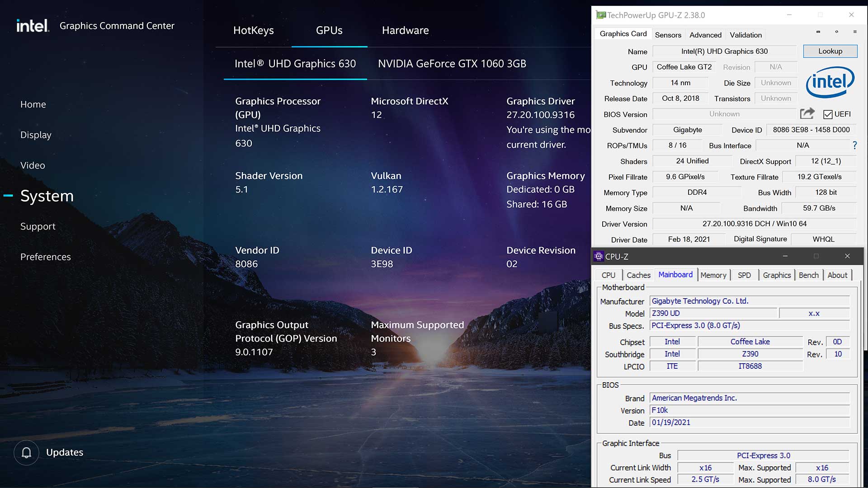The width and height of the screenshot is (868, 488).
Task: Open the About tab in CPU-Z
Action: (x=837, y=275)
